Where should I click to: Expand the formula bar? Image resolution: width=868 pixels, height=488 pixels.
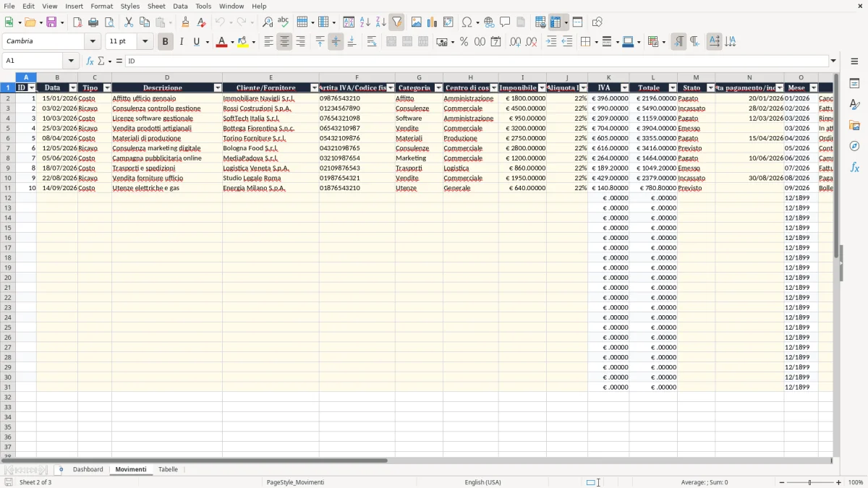(833, 61)
